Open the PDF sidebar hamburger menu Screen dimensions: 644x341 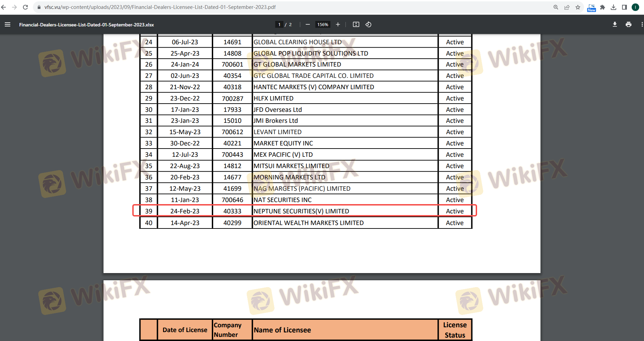[8, 24]
